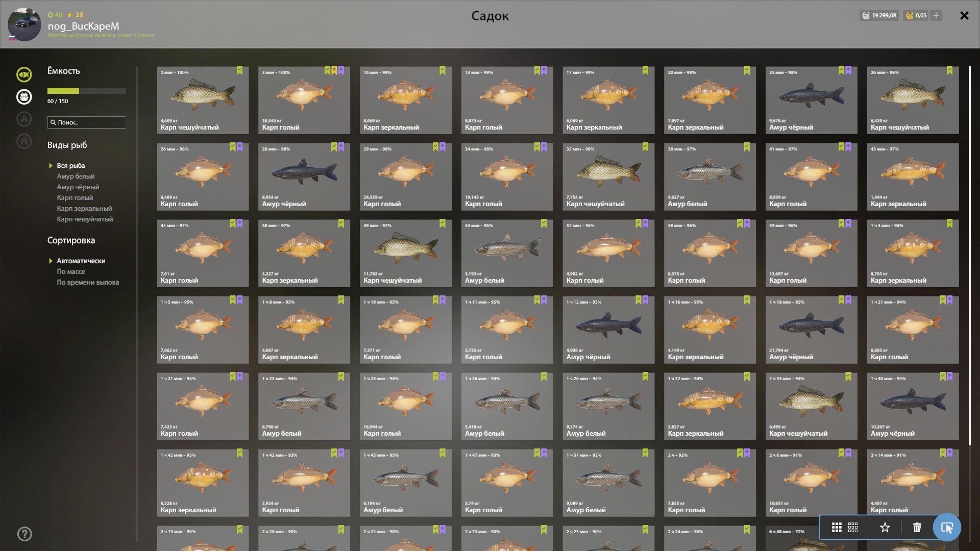Click the capacity 60/150 progress bar
The width and height of the screenshot is (980, 551).
click(87, 91)
